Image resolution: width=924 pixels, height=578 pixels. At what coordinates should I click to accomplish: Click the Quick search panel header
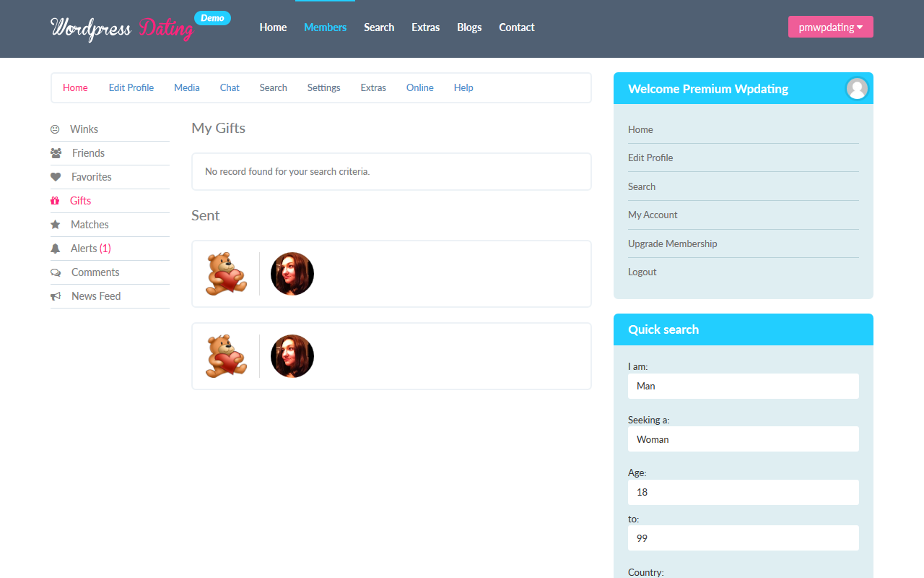(x=744, y=329)
